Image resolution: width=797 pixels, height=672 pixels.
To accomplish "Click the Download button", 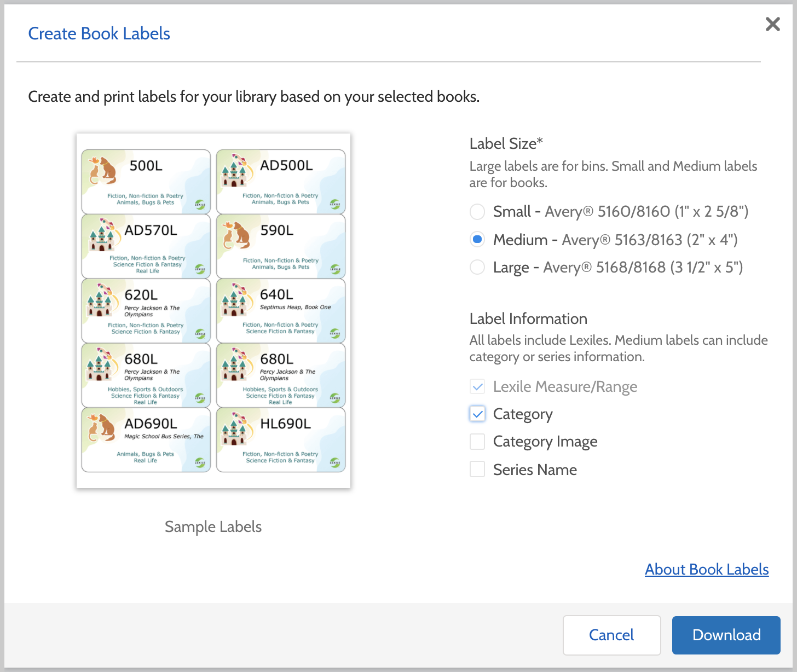I will pos(726,635).
